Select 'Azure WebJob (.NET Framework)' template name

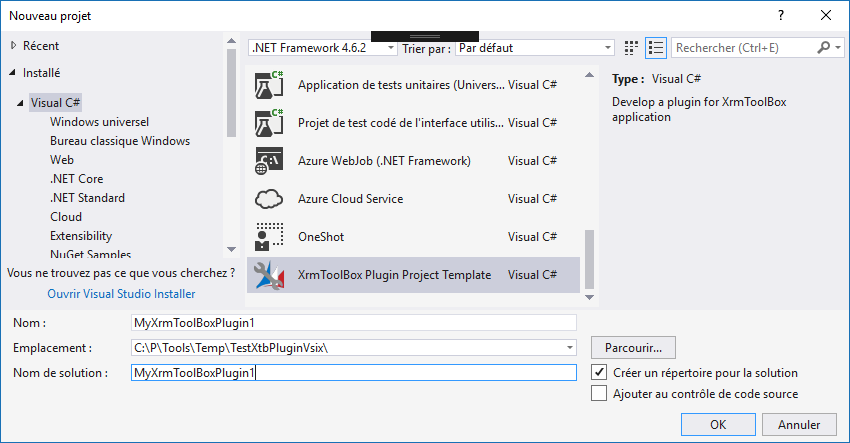click(384, 161)
